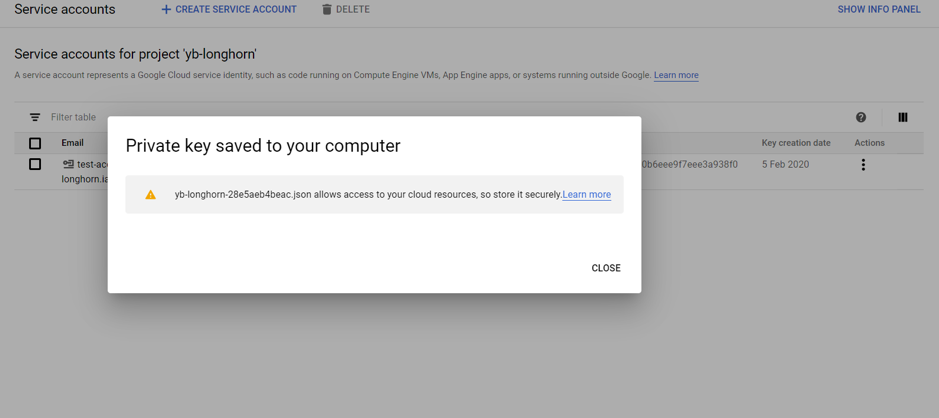Image resolution: width=939 pixels, height=418 pixels.
Task: Click the plus icon for Create Service Account
Action: click(x=166, y=10)
